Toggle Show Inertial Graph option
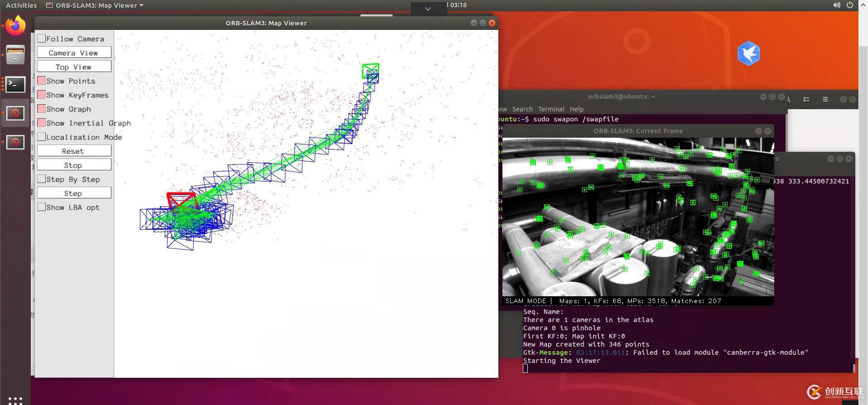The height and width of the screenshot is (405, 868). pyautogui.click(x=42, y=123)
